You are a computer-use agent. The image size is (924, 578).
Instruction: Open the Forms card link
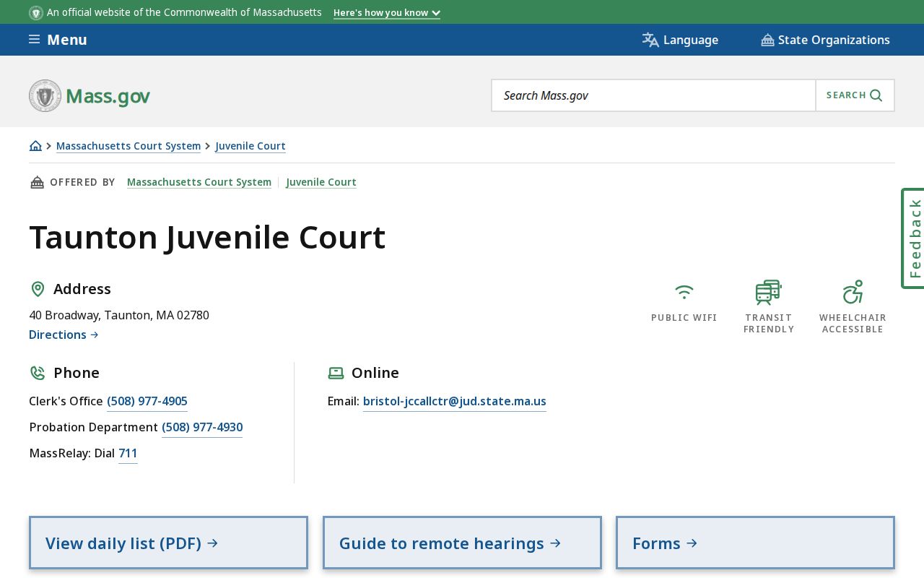(755, 543)
